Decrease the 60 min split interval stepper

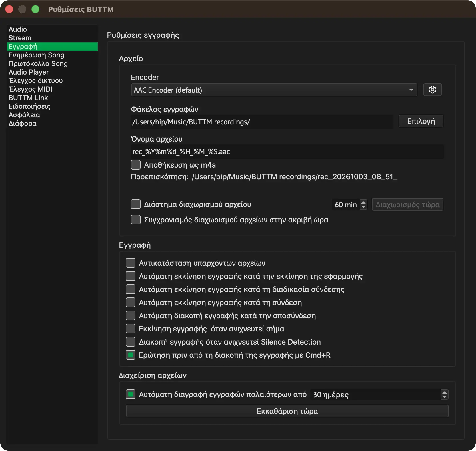click(363, 207)
